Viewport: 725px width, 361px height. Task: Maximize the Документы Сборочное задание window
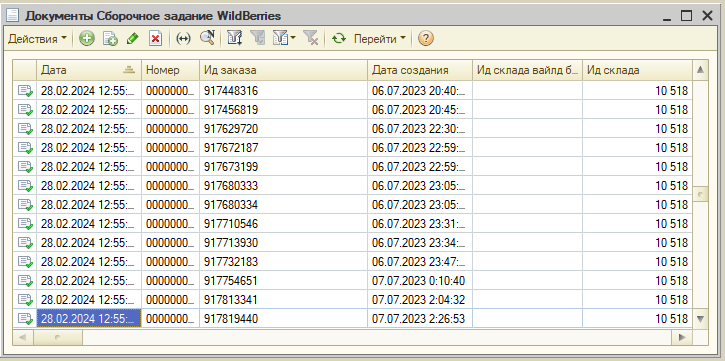[x=687, y=16]
